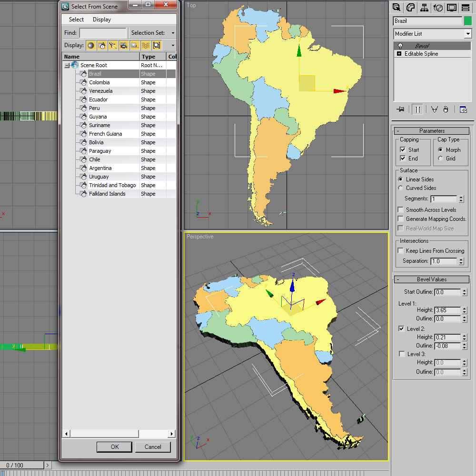Toggle the Display Shapes filter icon
Viewport: 476px width, 476px height.
coord(102,45)
